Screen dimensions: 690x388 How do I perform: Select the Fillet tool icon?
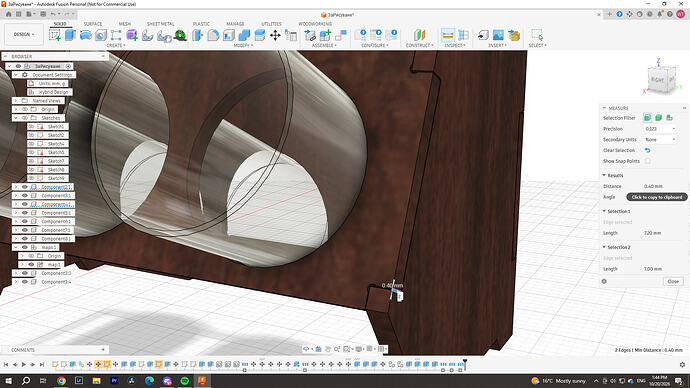[x=213, y=35]
